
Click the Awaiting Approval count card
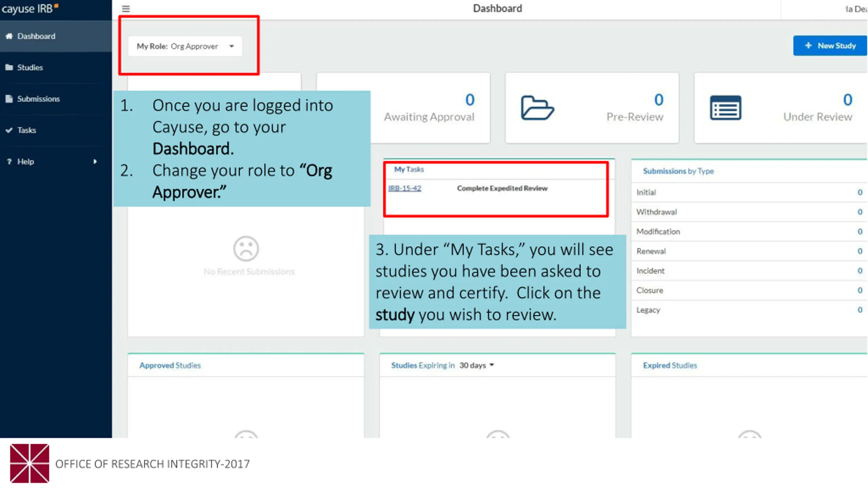click(x=403, y=108)
